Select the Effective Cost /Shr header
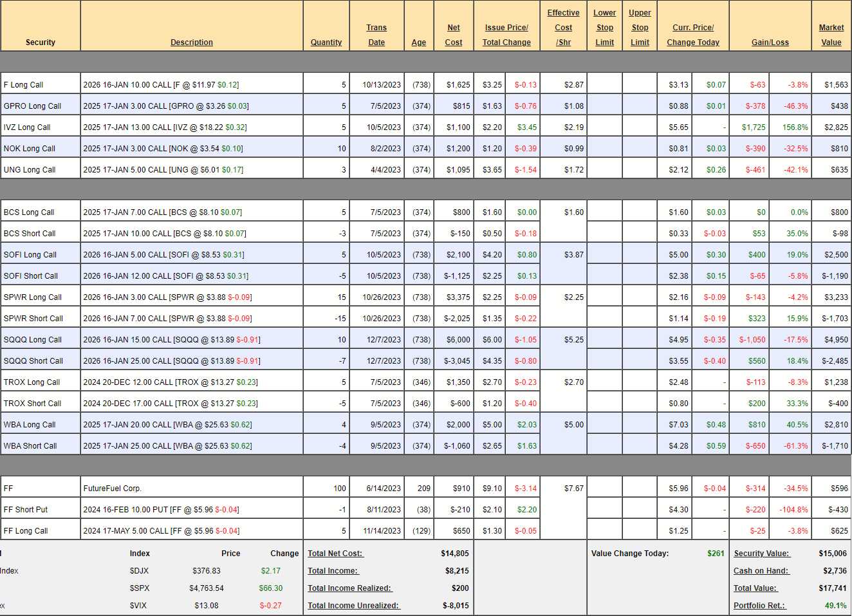The height and width of the screenshot is (616, 852). 563,28
